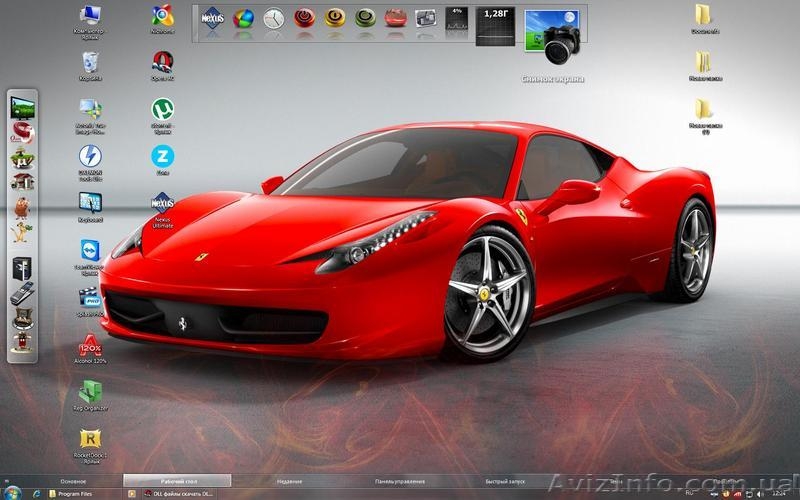
Task: Open the DAEMON Tools Lite shortcut
Action: coord(90,157)
